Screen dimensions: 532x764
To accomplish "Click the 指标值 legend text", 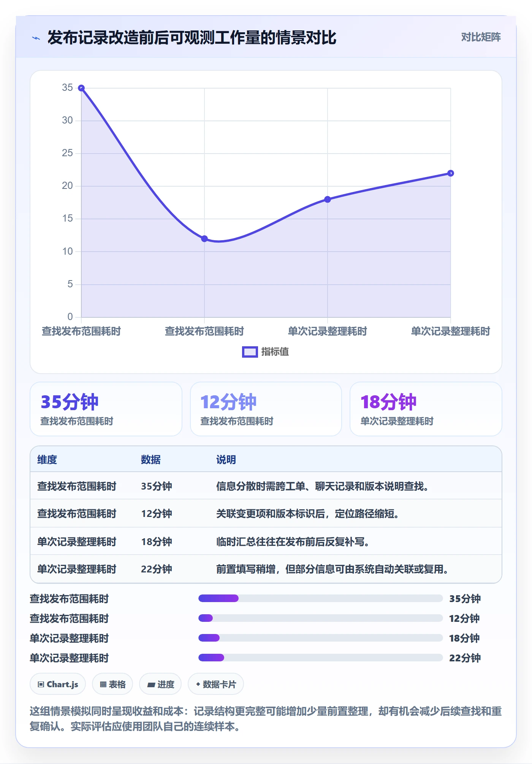I will (275, 352).
